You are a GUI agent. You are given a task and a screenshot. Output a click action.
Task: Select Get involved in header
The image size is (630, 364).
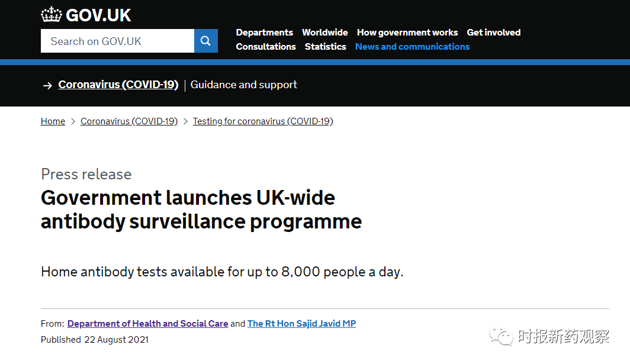[494, 33]
